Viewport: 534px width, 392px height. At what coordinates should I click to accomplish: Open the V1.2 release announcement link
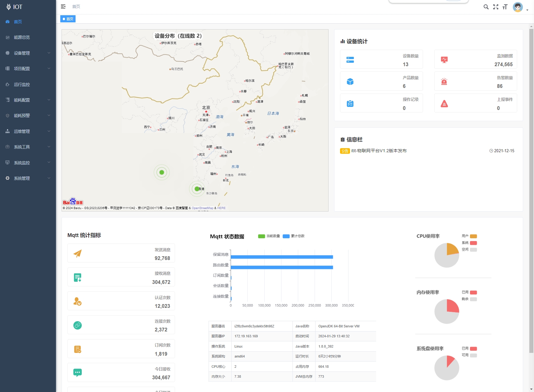[x=379, y=151]
